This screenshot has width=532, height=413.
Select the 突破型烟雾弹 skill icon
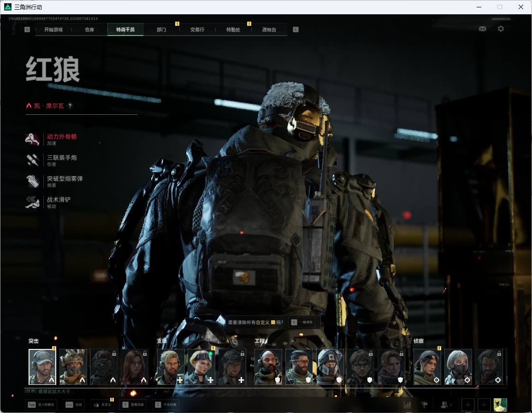pos(32,181)
